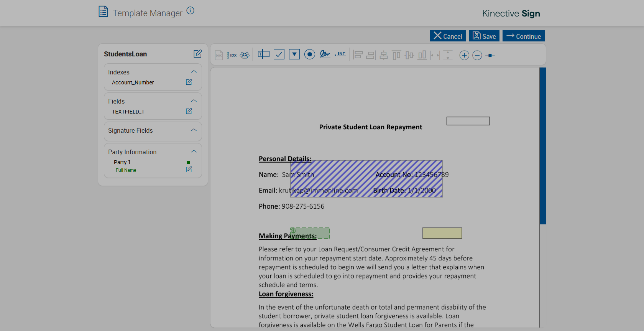Select the text field tool
The height and width of the screenshot is (331, 644).
coord(264,54)
